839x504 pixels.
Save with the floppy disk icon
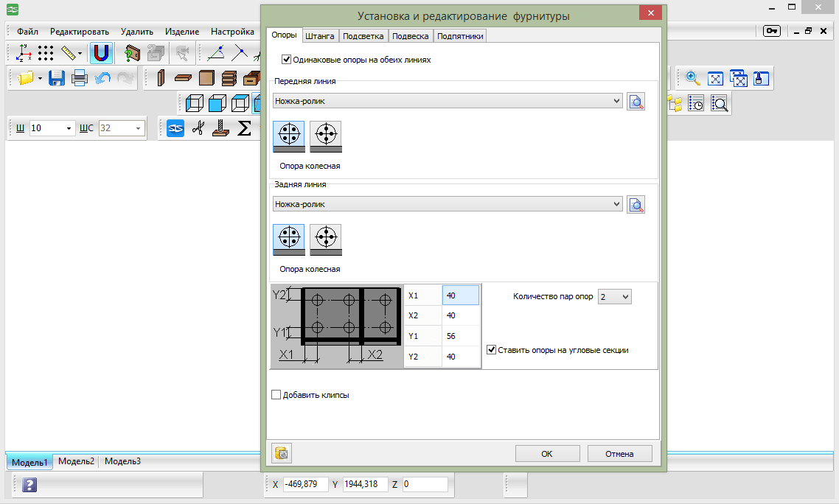[x=56, y=78]
